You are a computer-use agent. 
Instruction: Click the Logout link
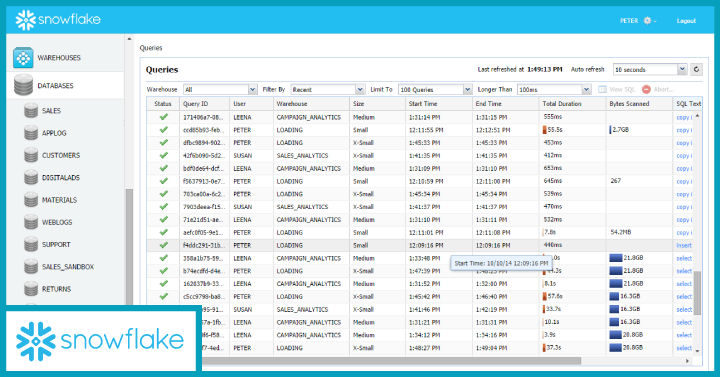coord(686,21)
